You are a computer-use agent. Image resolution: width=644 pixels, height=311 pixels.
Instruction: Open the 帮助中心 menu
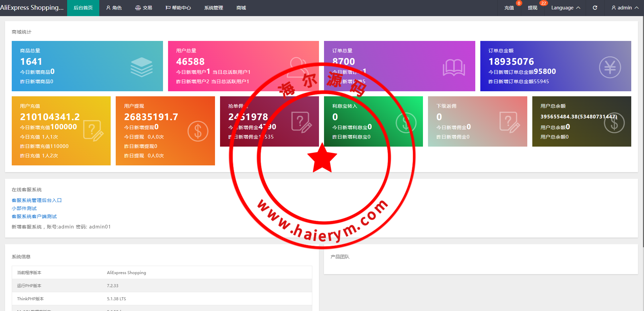tap(178, 8)
